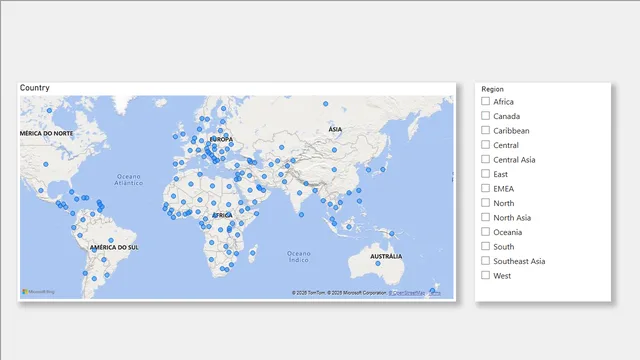640x360 pixels.
Task: Tick the North region checkbox
Action: tap(485, 203)
